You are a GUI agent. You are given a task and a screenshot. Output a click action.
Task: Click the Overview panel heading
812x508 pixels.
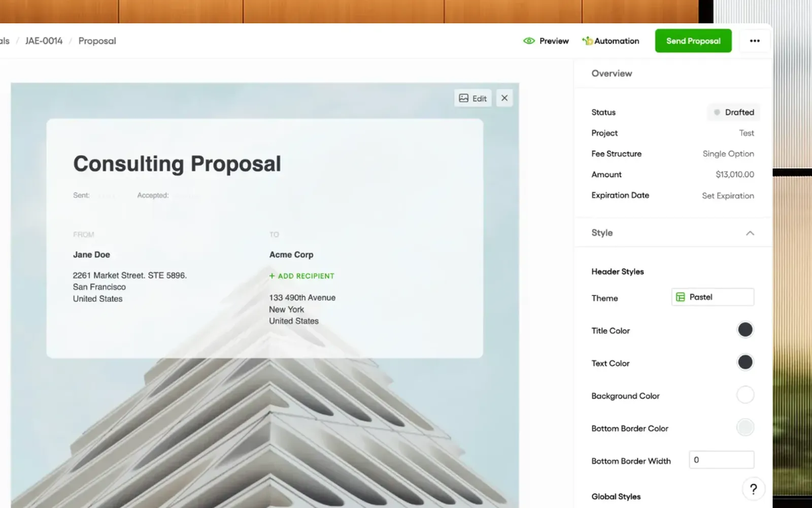click(612, 73)
